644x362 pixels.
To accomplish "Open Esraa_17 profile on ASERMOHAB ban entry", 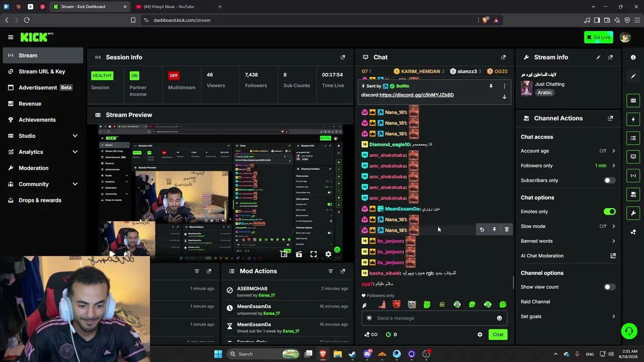I will point(267,295).
